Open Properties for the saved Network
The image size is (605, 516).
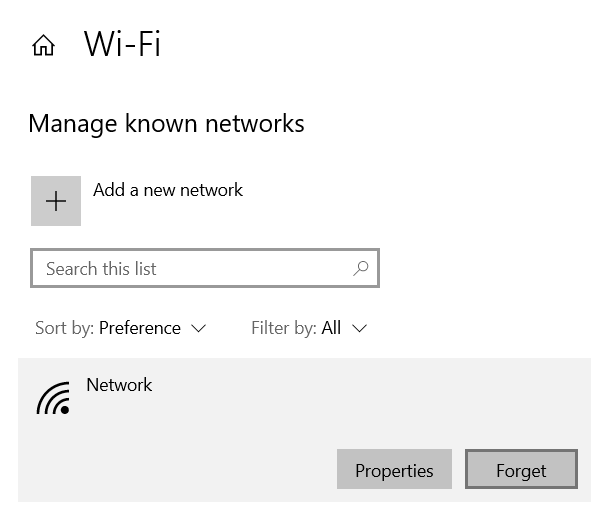click(x=394, y=469)
